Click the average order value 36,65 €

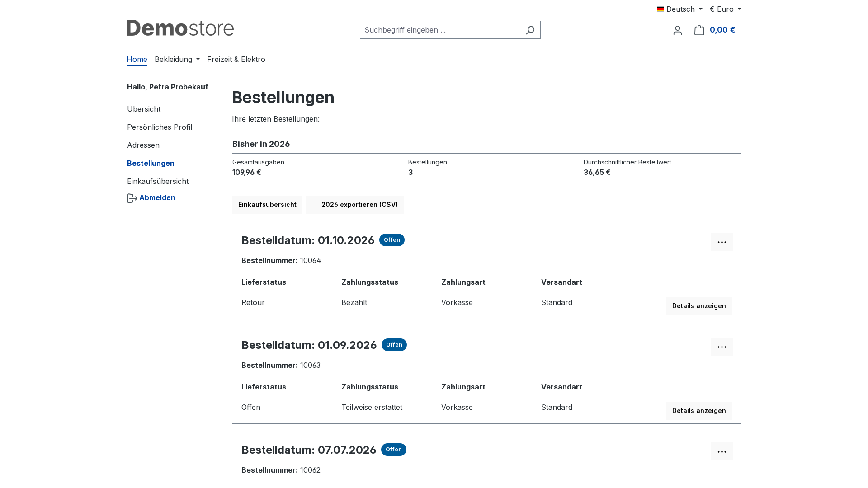pyautogui.click(x=597, y=172)
